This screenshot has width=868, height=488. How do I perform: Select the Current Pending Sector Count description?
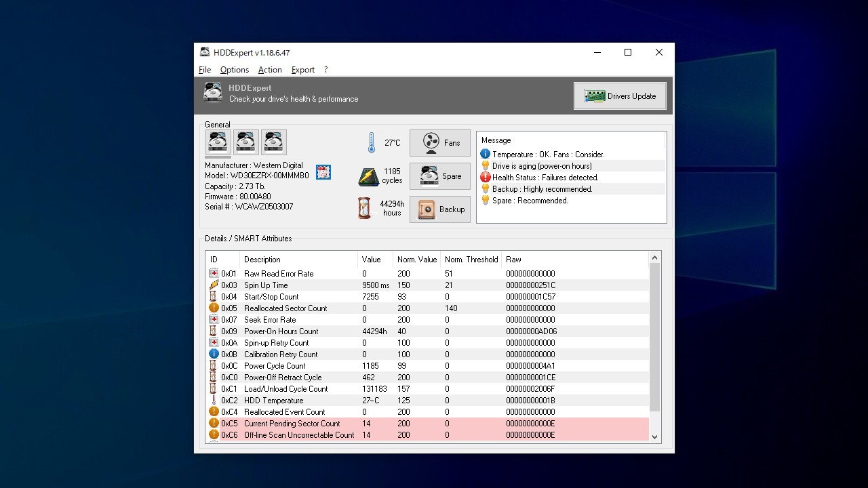[292, 424]
